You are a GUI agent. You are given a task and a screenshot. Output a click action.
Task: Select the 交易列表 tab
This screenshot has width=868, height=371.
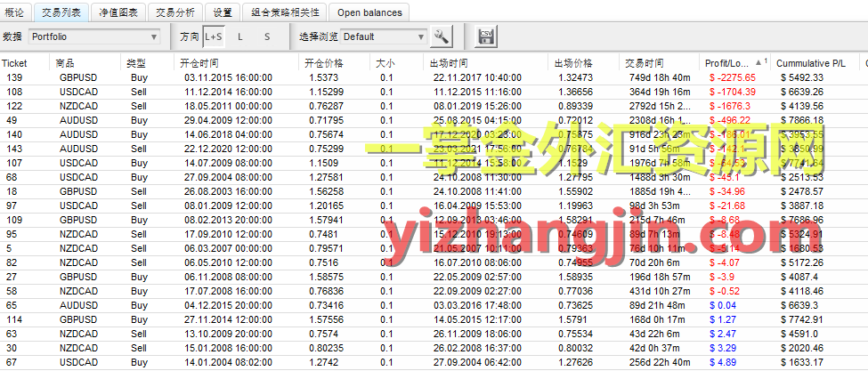(61, 12)
